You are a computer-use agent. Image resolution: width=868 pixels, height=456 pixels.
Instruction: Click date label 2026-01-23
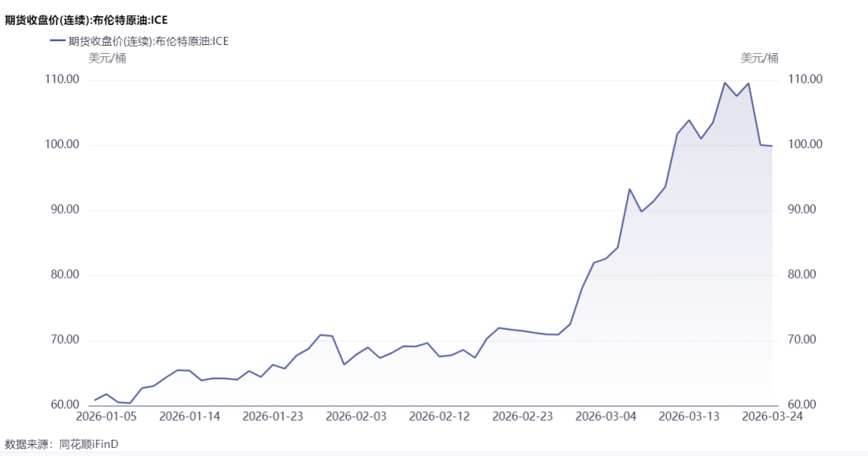(273, 416)
